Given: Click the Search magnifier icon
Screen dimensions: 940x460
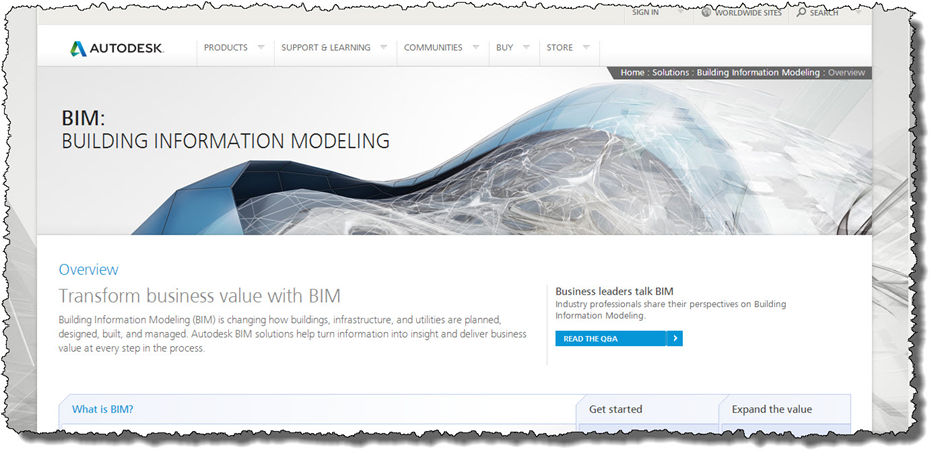Looking at the screenshot, I should 801,12.
